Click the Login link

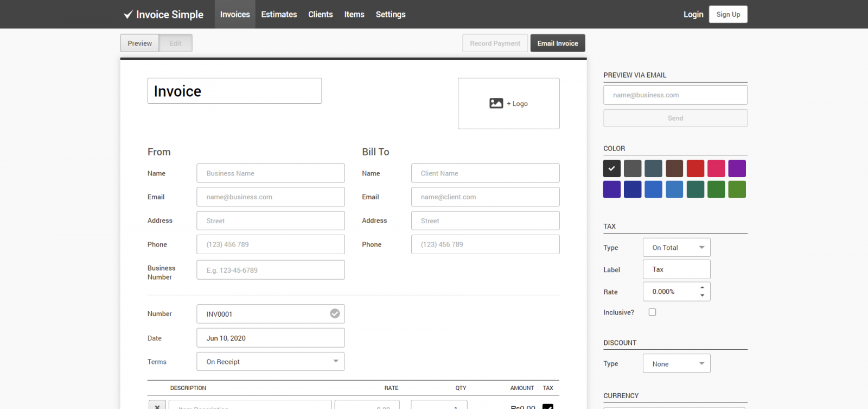[693, 14]
